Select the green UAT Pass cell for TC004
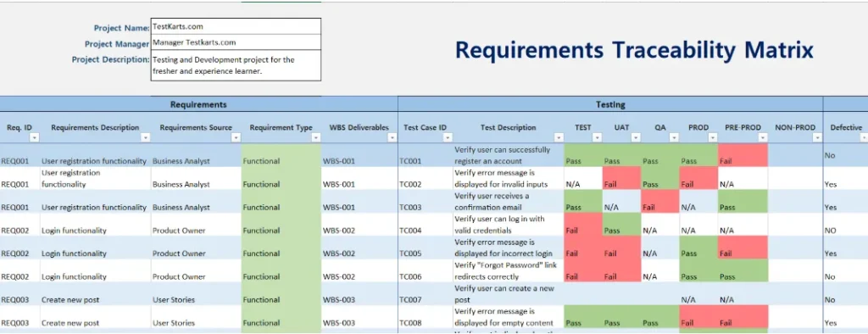 tap(621, 225)
